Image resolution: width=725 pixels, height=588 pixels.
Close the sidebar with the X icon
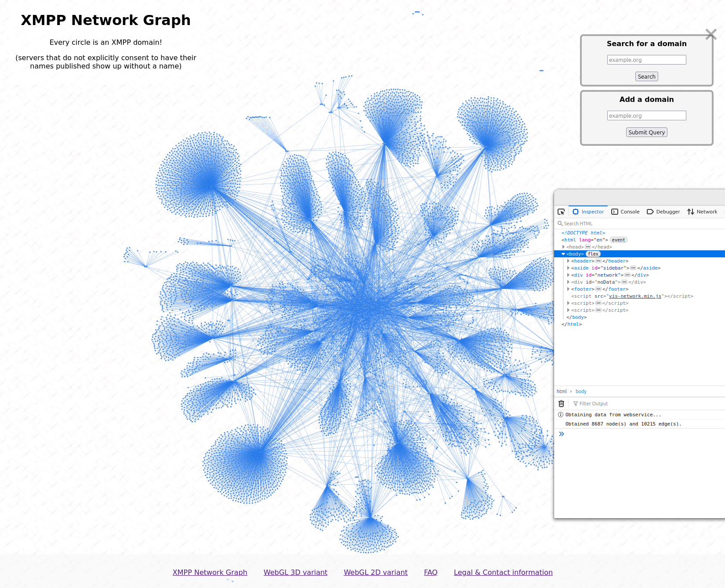pyautogui.click(x=710, y=34)
